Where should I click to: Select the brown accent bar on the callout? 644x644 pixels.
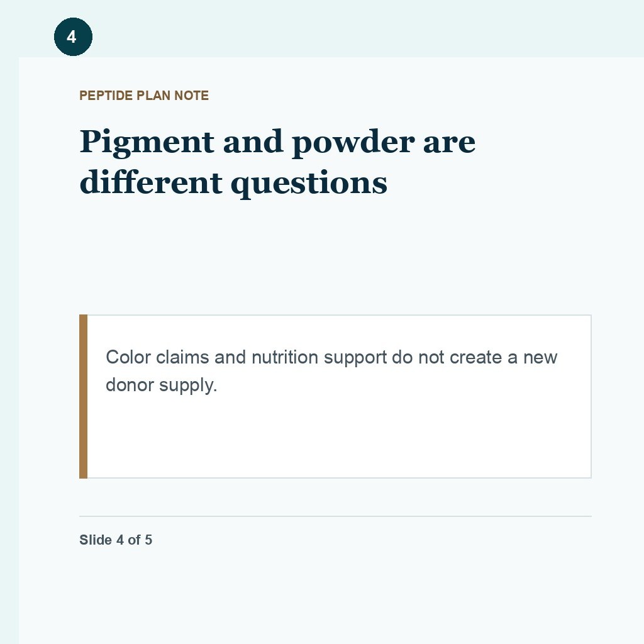coord(83,396)
